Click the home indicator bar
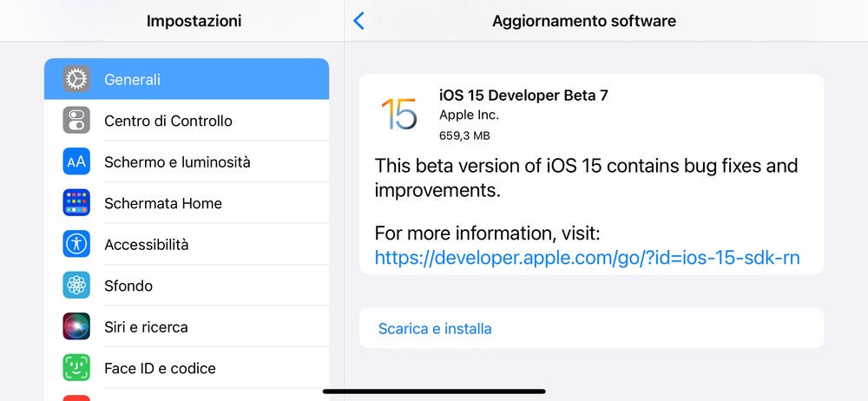The height and width of the screenshot is (401, 868). tap(434, 391)
